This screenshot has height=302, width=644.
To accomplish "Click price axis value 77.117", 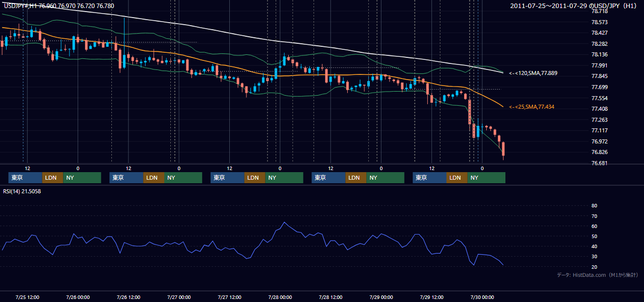I will [x=599, y=130].
